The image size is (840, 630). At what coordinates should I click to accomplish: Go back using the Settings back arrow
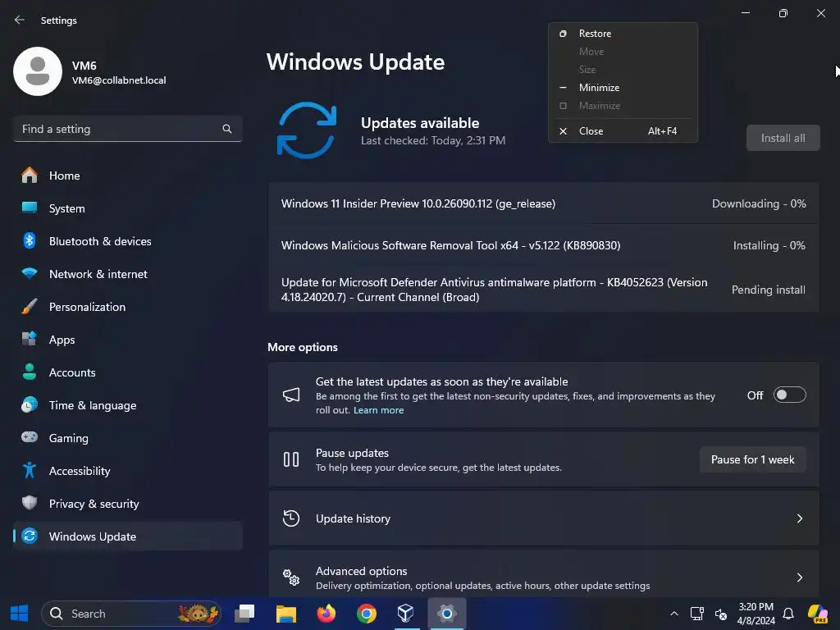coord(20,20)
